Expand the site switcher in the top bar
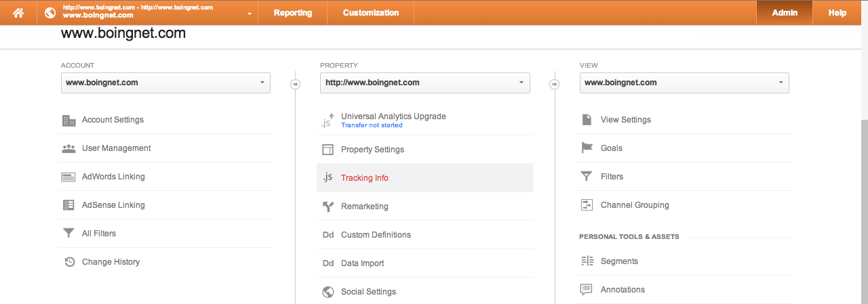Screen dimensions: 868x304 [147, 13]
